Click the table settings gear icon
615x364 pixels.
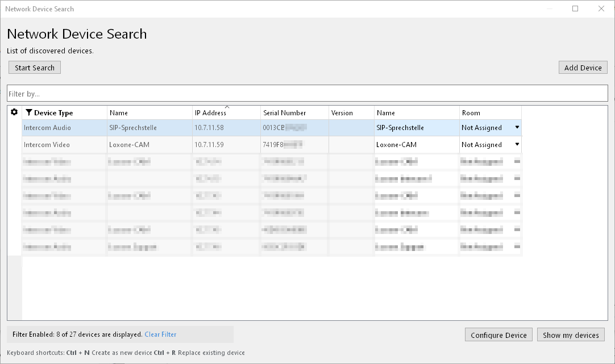pos(14,112)
